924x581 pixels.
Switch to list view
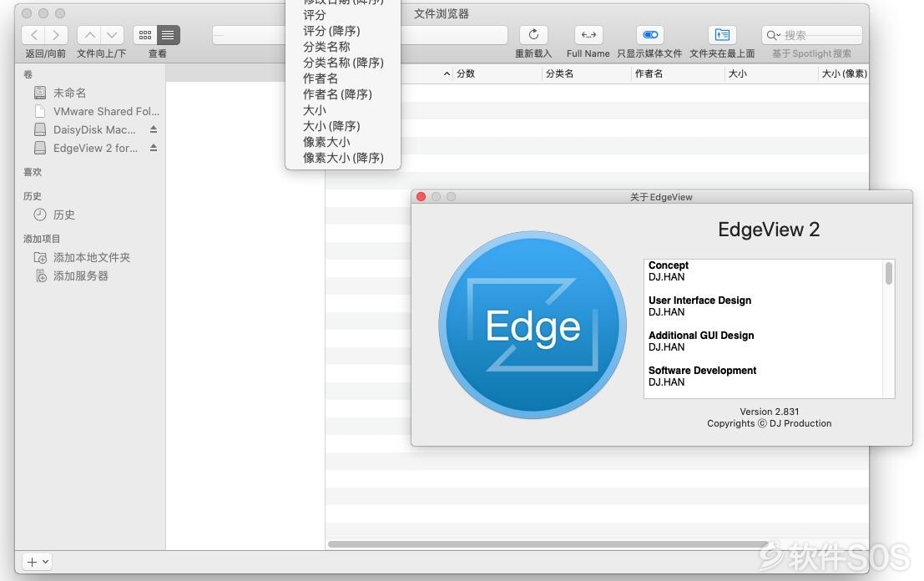168,35
